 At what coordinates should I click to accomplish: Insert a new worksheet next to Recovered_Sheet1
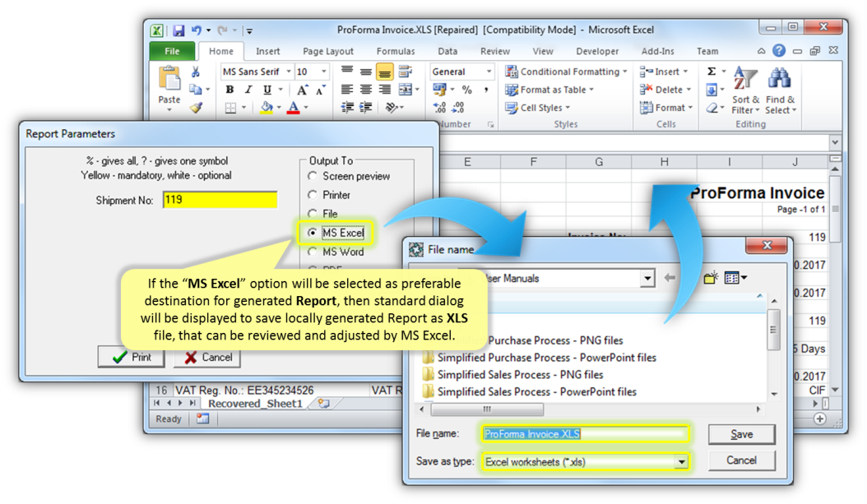pyautogui.click(x=324, y=404)
